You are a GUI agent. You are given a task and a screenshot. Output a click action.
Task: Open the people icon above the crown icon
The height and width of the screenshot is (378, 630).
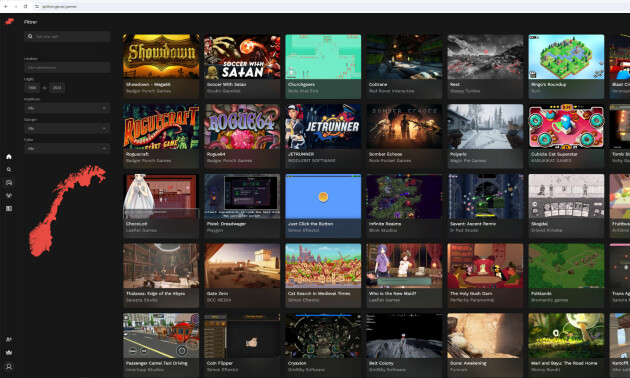pos(9,339)
